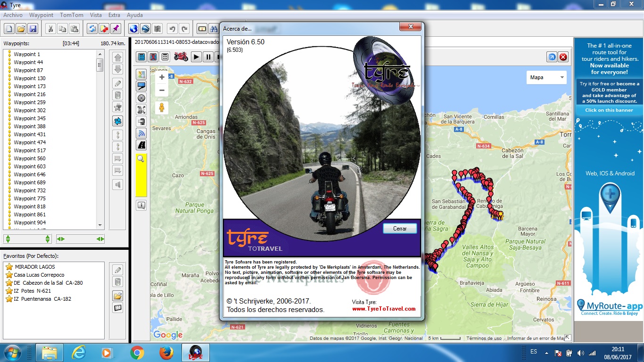Click the volume icon in system tray
Screen dimensions: 644x362
(581, 353)
